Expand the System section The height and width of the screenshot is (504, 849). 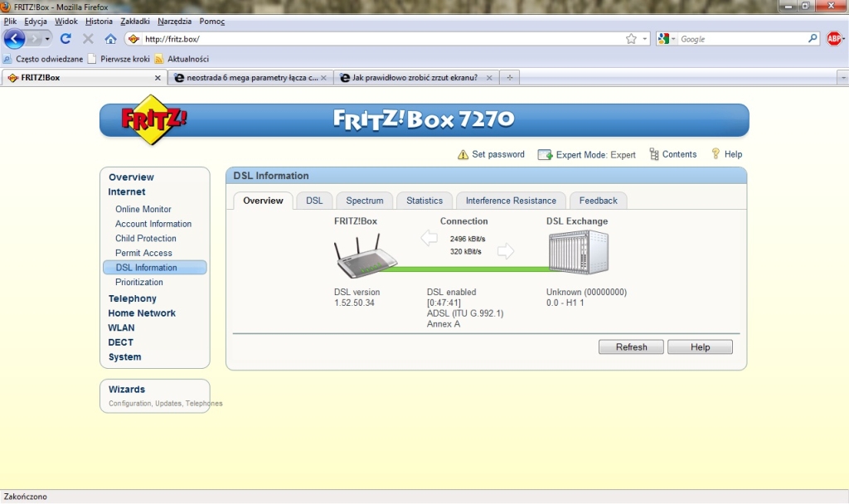click(124, 356)
